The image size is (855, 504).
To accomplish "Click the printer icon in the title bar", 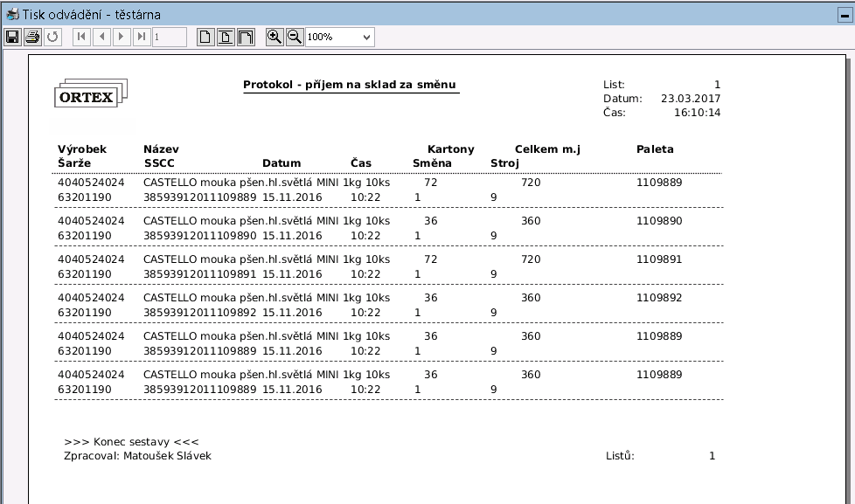I will (12, 15).
